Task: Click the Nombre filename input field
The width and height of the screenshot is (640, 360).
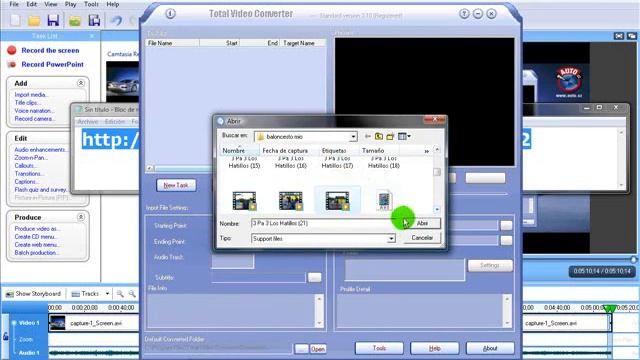Action: 322,223
